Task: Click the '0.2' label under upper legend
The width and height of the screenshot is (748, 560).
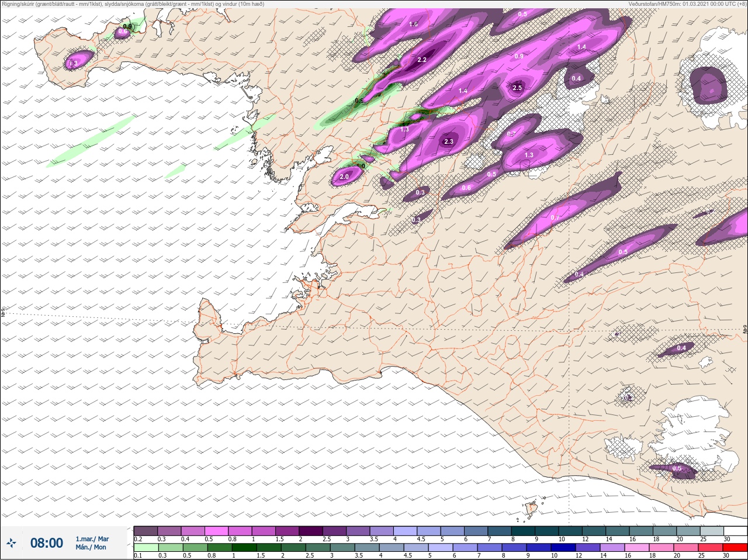Action: (x=138, y=539)
